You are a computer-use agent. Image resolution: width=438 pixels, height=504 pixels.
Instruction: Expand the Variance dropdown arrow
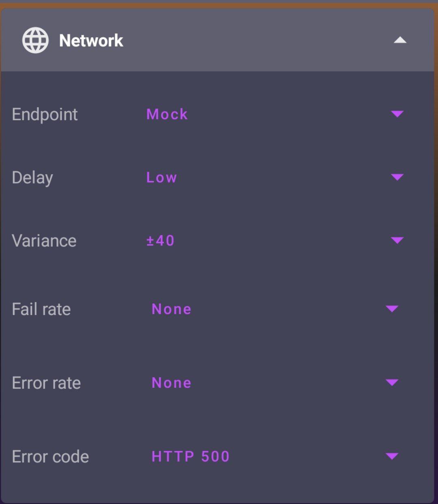(x=397, y=240)
